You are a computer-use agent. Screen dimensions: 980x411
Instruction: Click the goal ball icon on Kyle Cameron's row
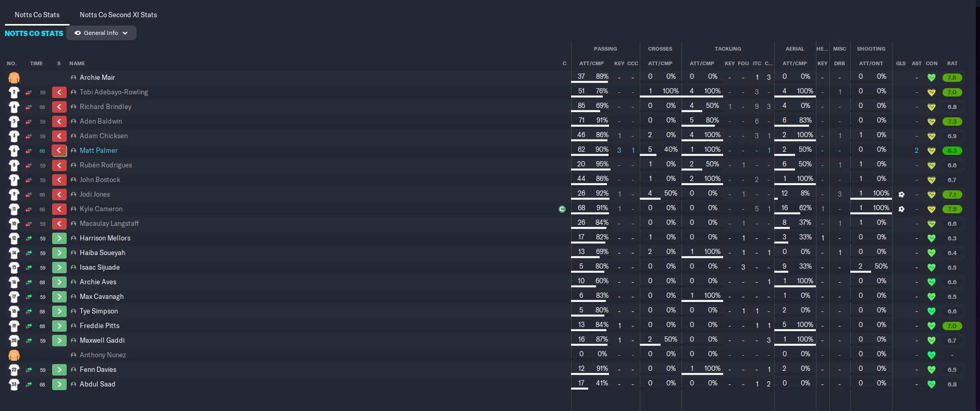click(901, 209)
